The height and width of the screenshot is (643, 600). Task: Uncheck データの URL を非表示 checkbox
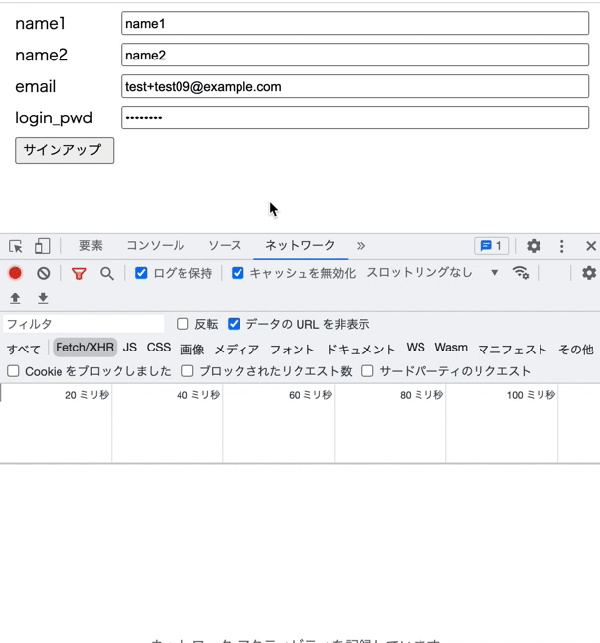[234, 324]
